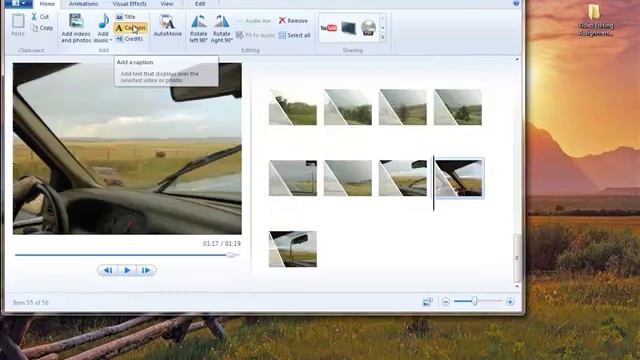
Task: Zoom in the timeline with plus button
Action: (510, 302)
